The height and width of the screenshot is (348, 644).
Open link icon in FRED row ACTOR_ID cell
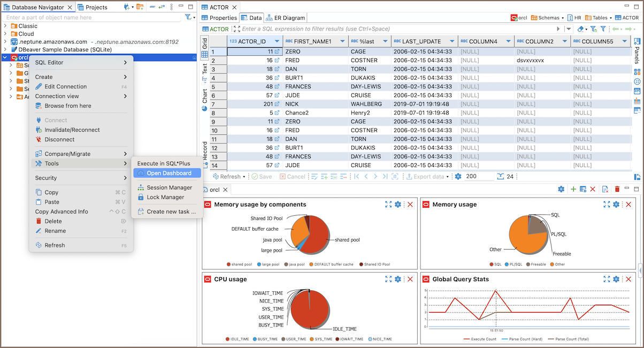coord(277,60)
